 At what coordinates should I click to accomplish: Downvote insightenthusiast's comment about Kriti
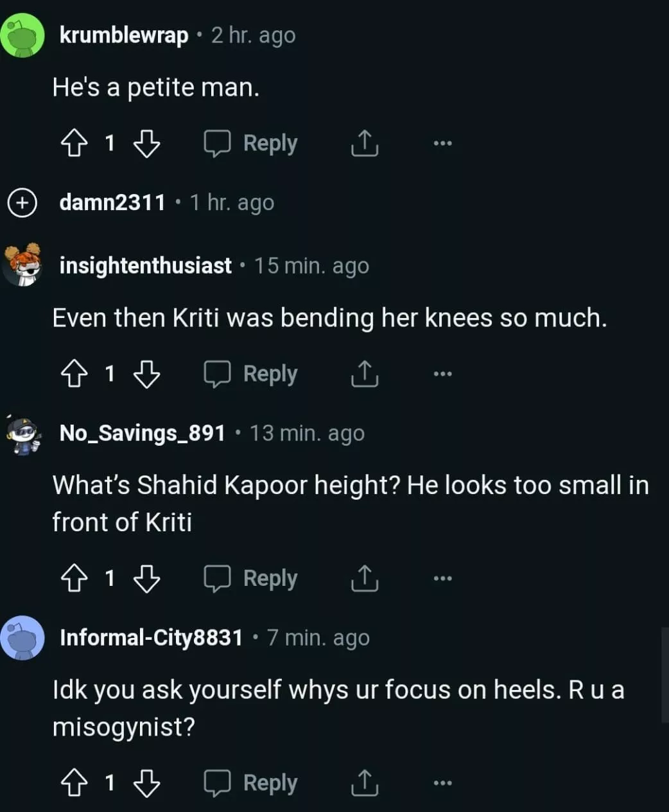point(146,374)
